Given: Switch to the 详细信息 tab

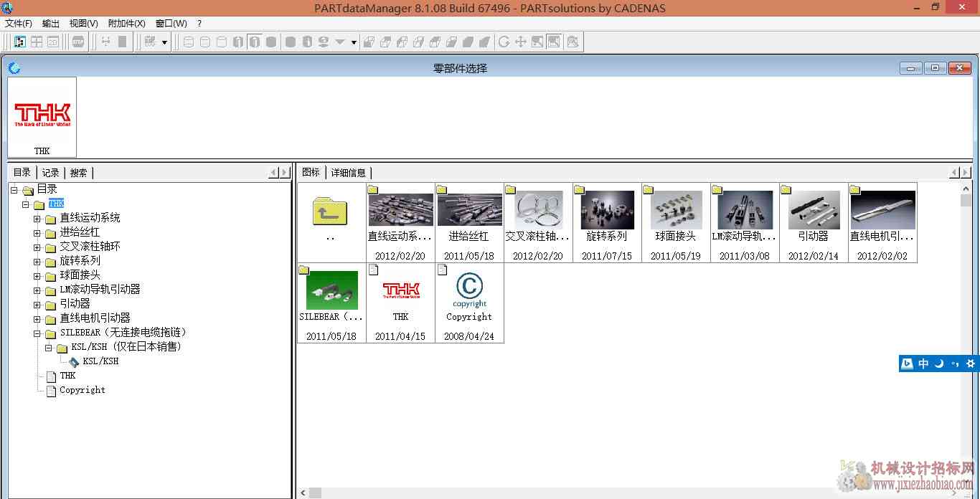Looking at the screenshot, I should click(348, 173).
